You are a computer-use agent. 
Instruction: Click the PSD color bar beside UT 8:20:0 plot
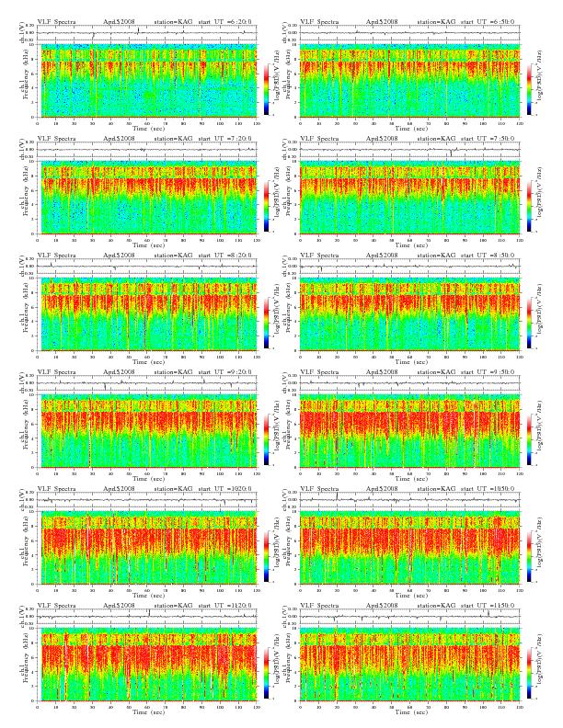click(267, 323)
